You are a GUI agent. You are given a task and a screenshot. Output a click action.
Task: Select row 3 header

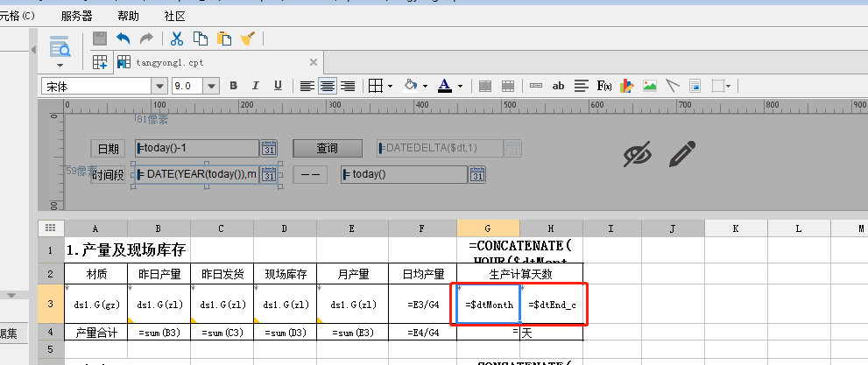(x=51, y=304)
